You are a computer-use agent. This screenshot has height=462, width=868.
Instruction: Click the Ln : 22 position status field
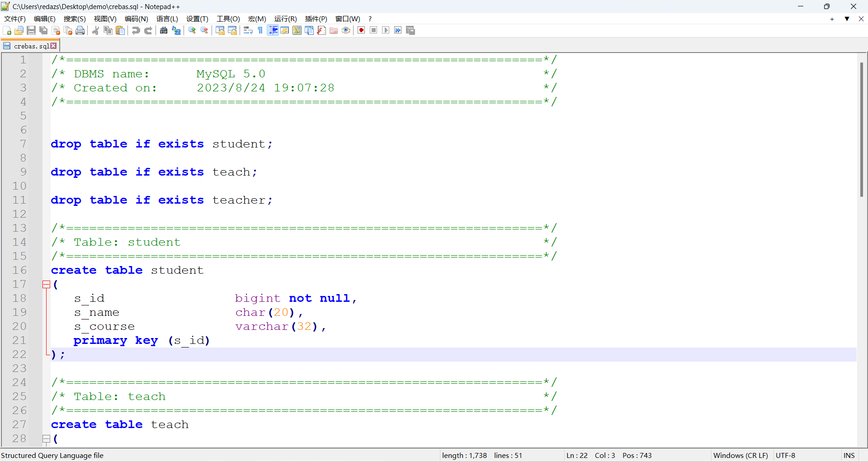coord(577,456)
